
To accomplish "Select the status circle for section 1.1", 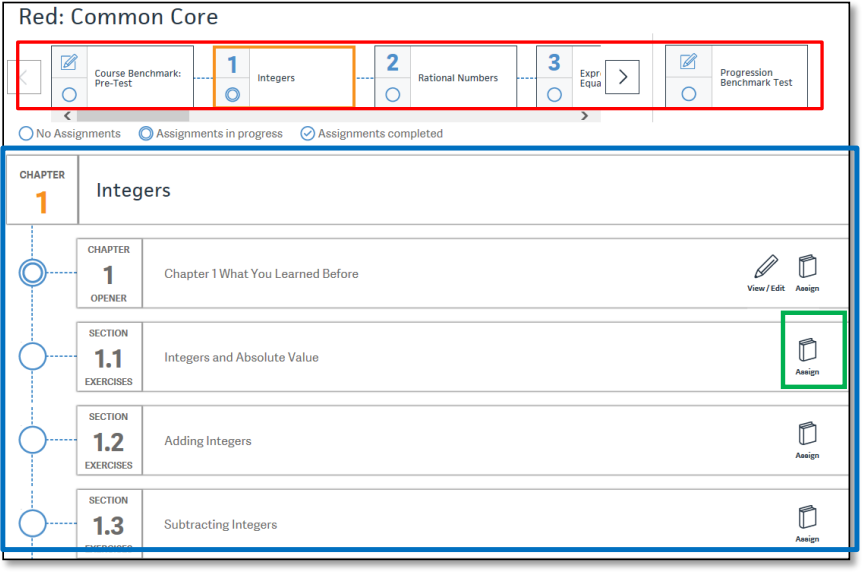I will click(33, 356).
